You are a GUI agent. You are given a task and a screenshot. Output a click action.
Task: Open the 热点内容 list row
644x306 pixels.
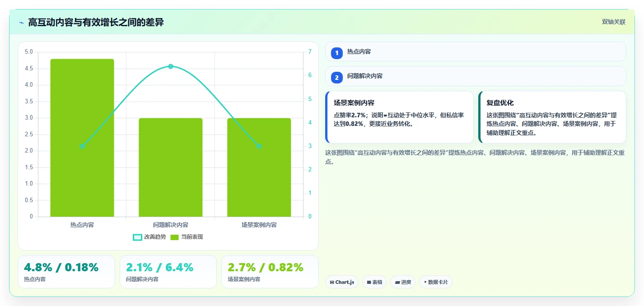tap(476, 51)
